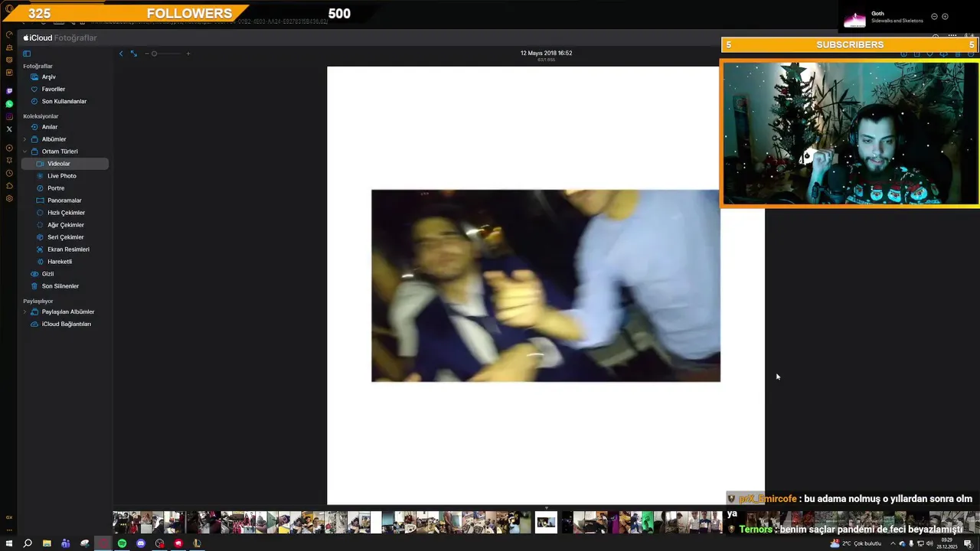Open browser sidebar history clock icon
This screenshot has width=980, height=551.
coord(9,173)
